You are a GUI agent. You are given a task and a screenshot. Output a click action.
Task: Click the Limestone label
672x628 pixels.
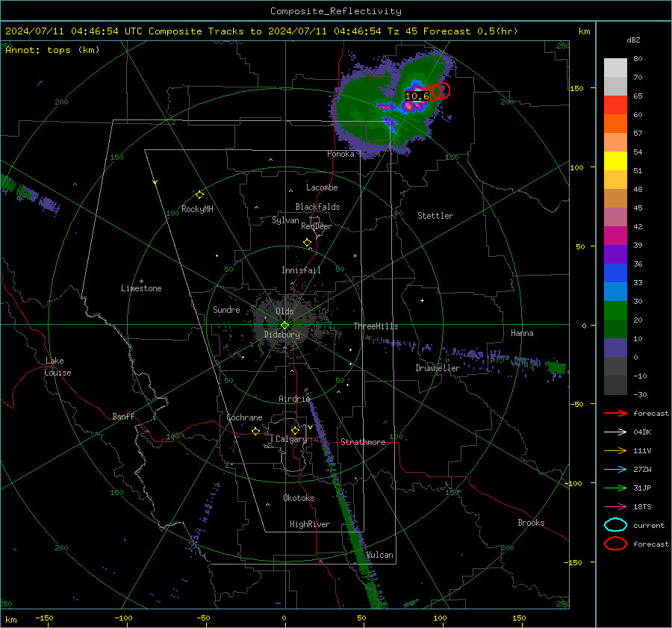pyautogui.click(x=141, y=288)
